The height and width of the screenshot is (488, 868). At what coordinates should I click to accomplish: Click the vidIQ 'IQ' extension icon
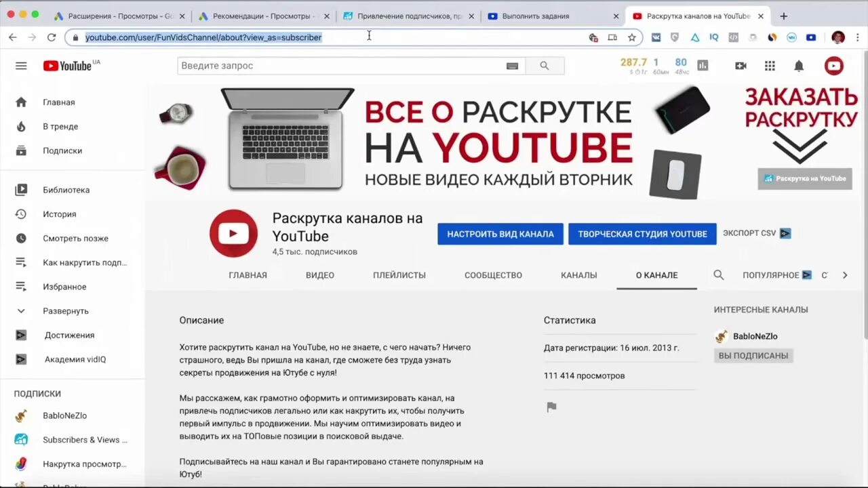pos(714,37)
